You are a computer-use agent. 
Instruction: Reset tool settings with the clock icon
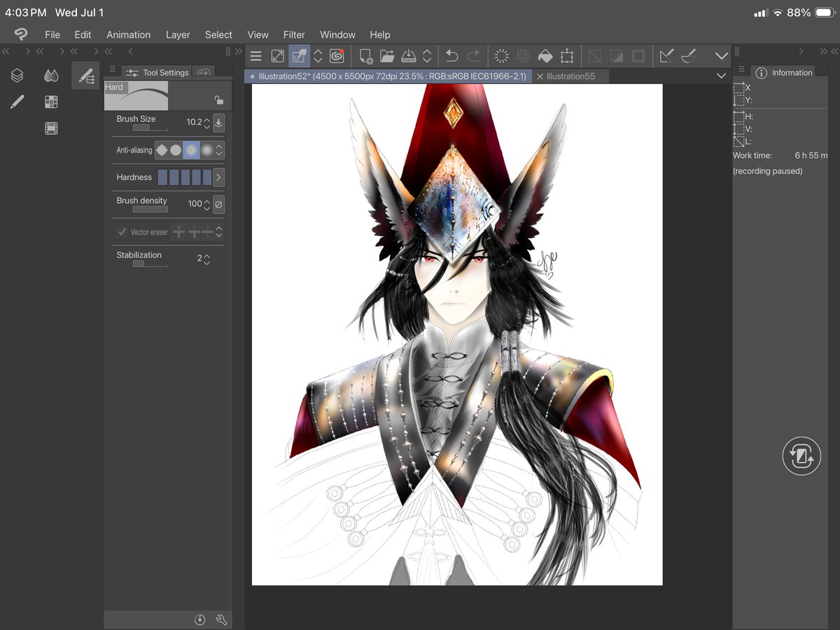pyautogui.click(x=199, y=619)
